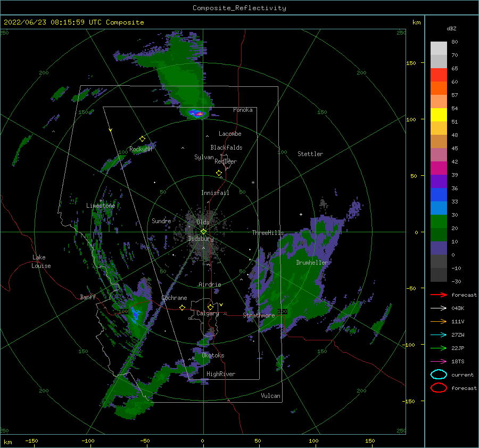Screen dimensions: 479x448
Task: Select the purple 36-39 dBZ swatch
Action: tap(439, 182)
